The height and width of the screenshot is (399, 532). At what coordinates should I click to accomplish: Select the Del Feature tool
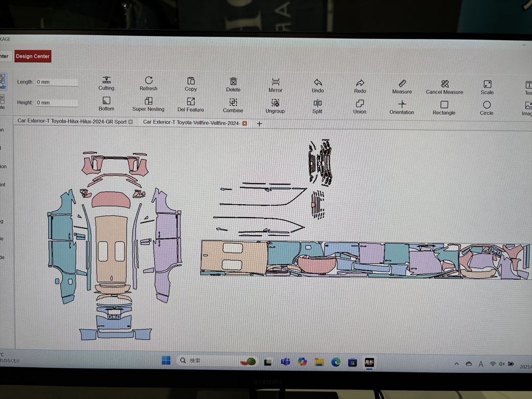[191, 102]
